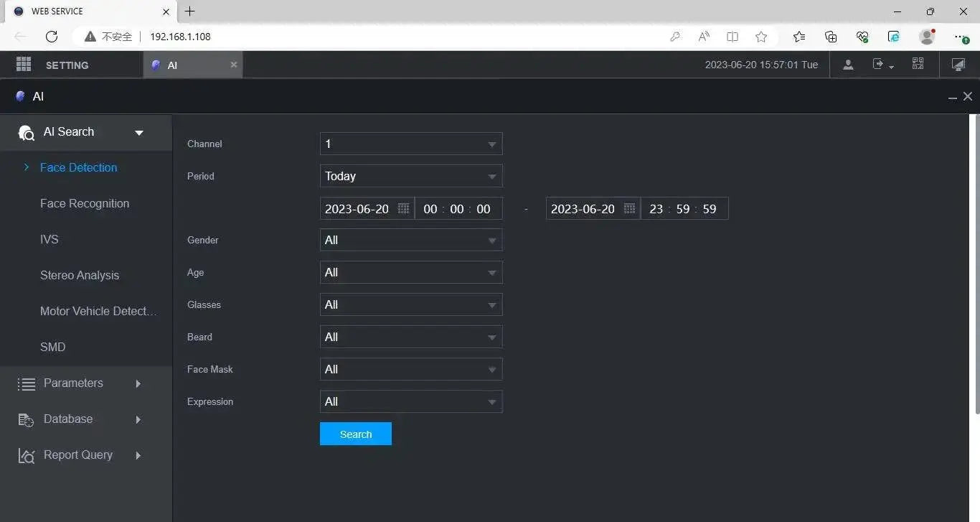This screenshot has width=980, height=522.
Task: Expand the Period dropdown showing Today
Action: click(x=410, y=176)
